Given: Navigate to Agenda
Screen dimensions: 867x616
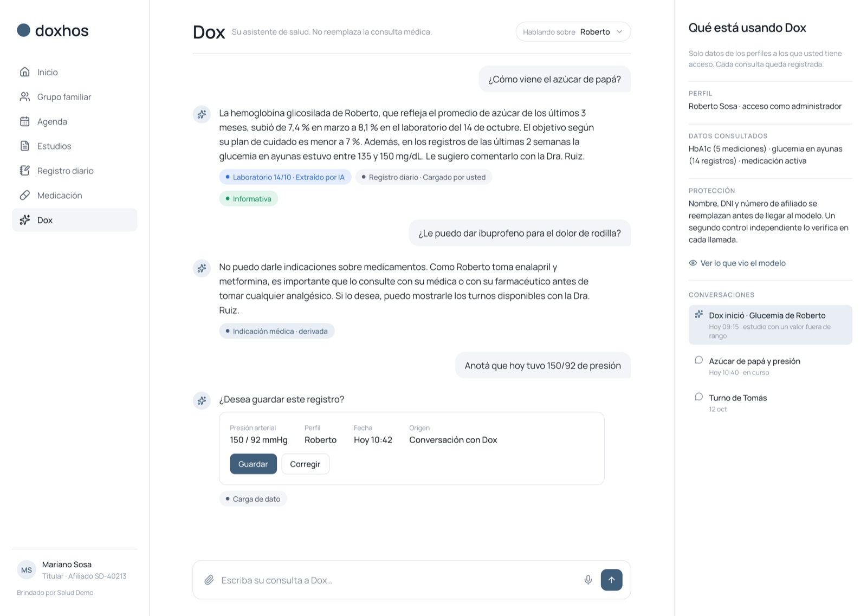Looking at the screenshot, I should (74, 121).
